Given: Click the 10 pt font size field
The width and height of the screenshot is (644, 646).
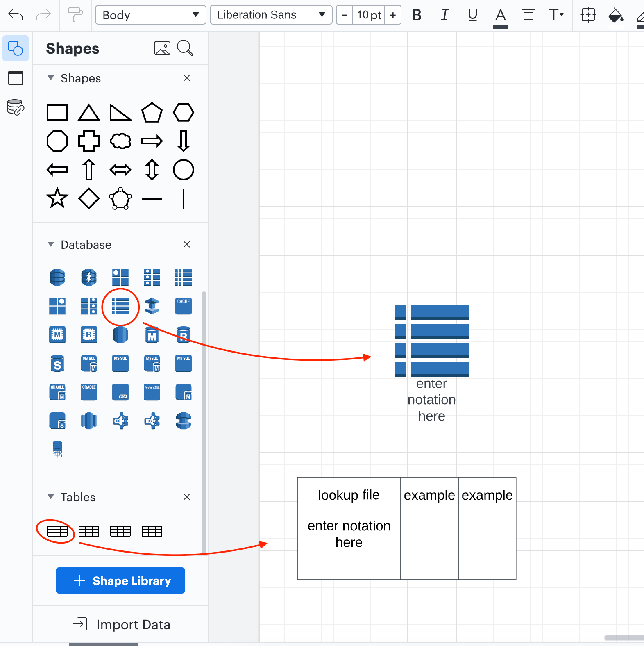Looking at the screenshot, I should click(x=369, y=15).
